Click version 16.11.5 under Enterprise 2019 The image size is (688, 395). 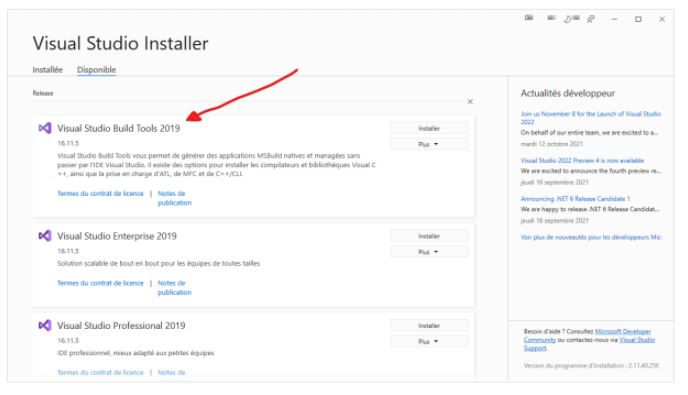tap(68, 251)
